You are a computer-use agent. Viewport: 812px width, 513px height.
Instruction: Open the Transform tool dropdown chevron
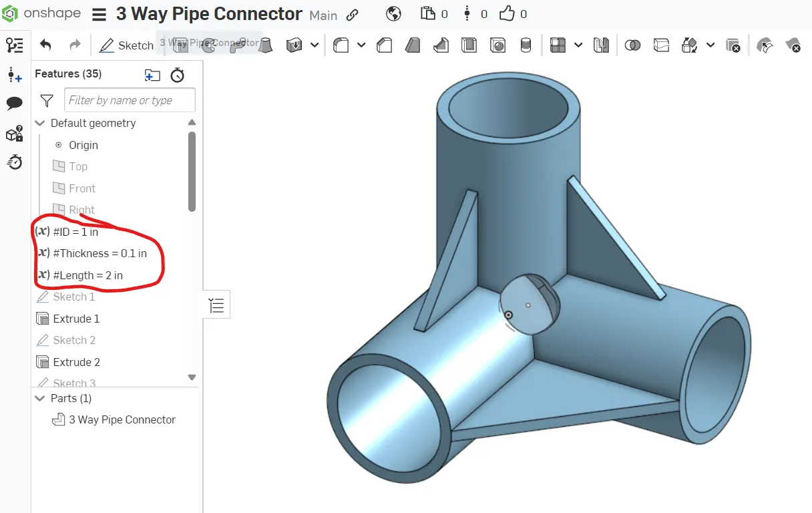(710, 45)
